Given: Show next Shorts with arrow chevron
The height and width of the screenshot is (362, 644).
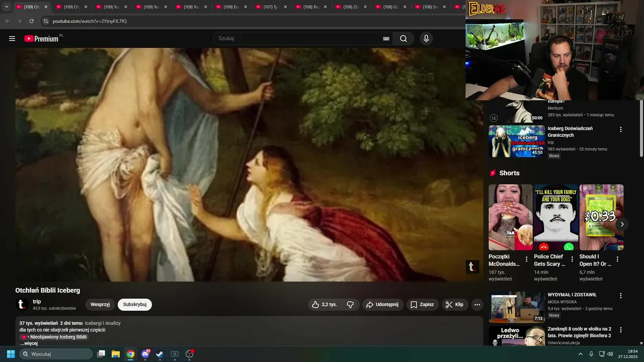Looking at the screenshot, I should (622, 224).
